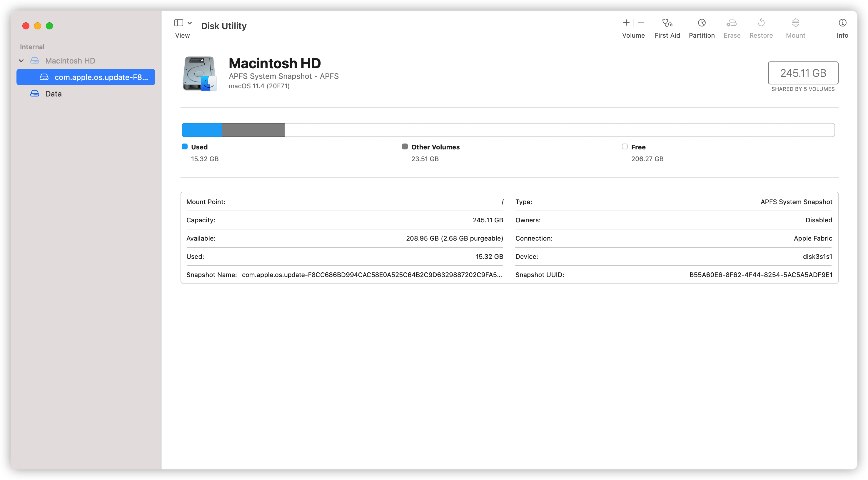Click the Snapshot UUID B55A60E6 value
The width and height of the screenshot is (868, 480).
(x=760, y=275)
